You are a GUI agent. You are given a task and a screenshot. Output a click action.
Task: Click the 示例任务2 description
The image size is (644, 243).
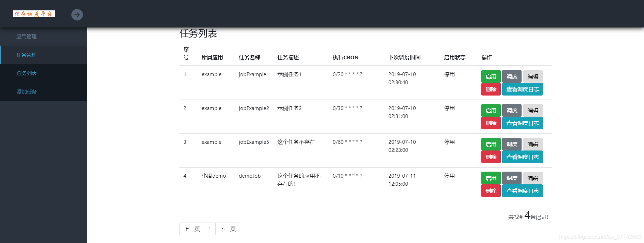pyautogui.click(x=289, y=108)
